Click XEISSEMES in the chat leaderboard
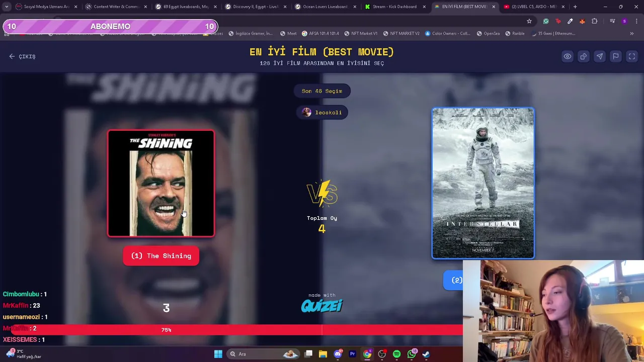Viewport: 644px width, 362px height. click(20, 340)
